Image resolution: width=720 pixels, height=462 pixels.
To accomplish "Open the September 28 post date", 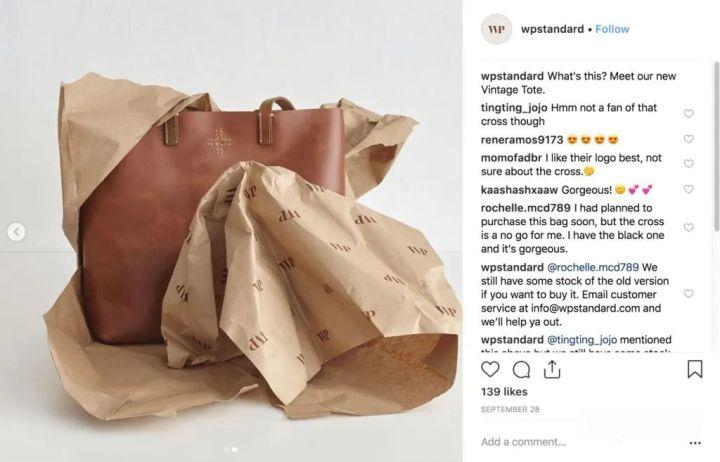I will tap(511, 409).
